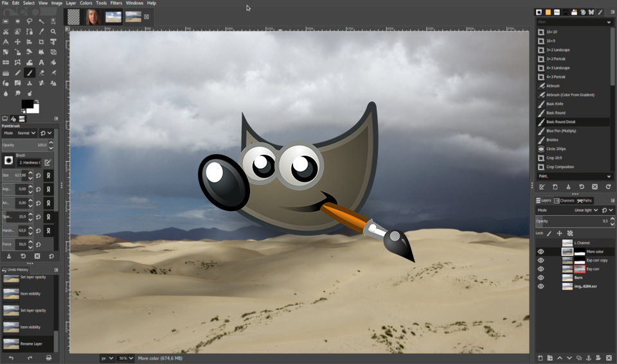
Task: Select the Eraser tool
Action: 41,73
